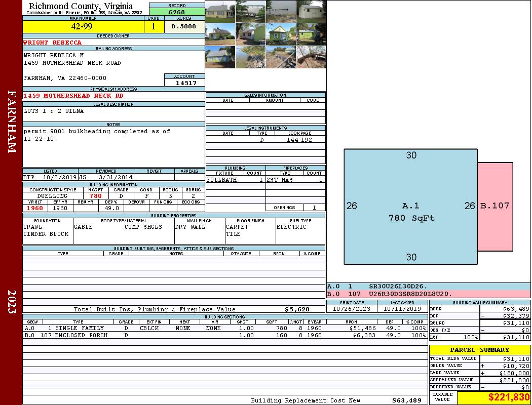Click the physical address 1459 Mothershead Neck Rd
The height and width of the screenshot is (405, 532).
coord(73,96)
